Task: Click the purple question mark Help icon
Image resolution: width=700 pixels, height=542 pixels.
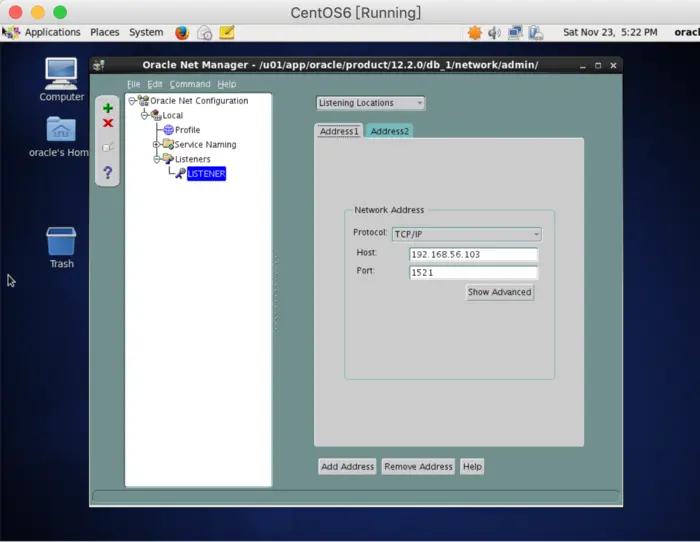Action: [x=108, y=172]
